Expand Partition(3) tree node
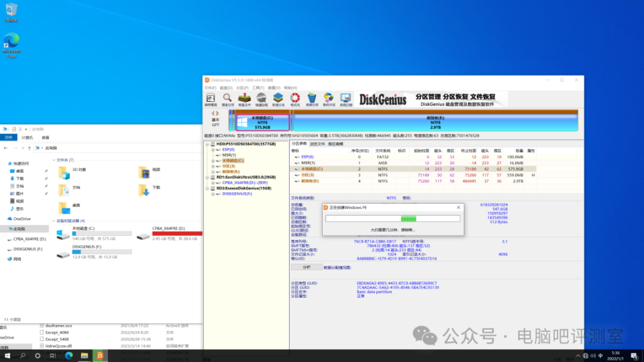Screen dimensions: 644x362 [213, 166]
